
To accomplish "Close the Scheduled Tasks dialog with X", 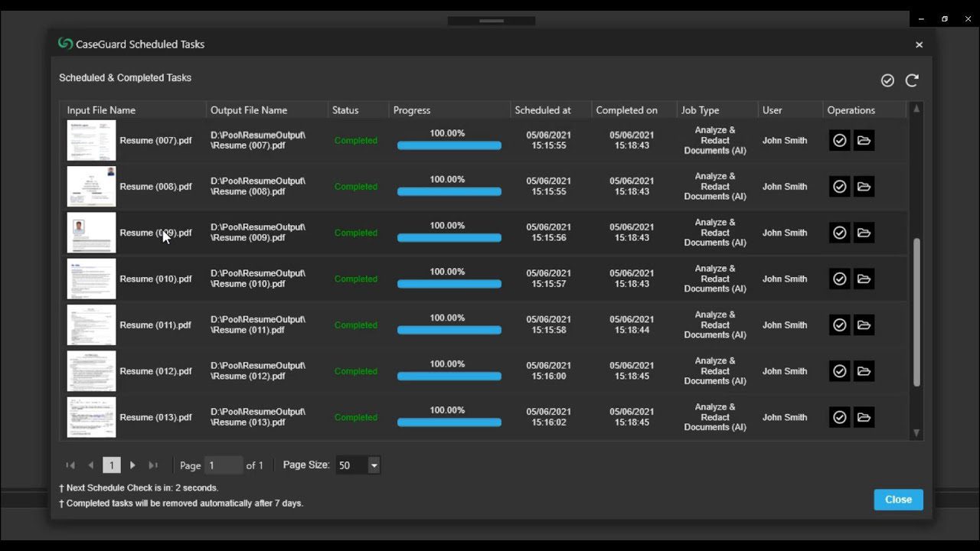I will tap(919, 44).
